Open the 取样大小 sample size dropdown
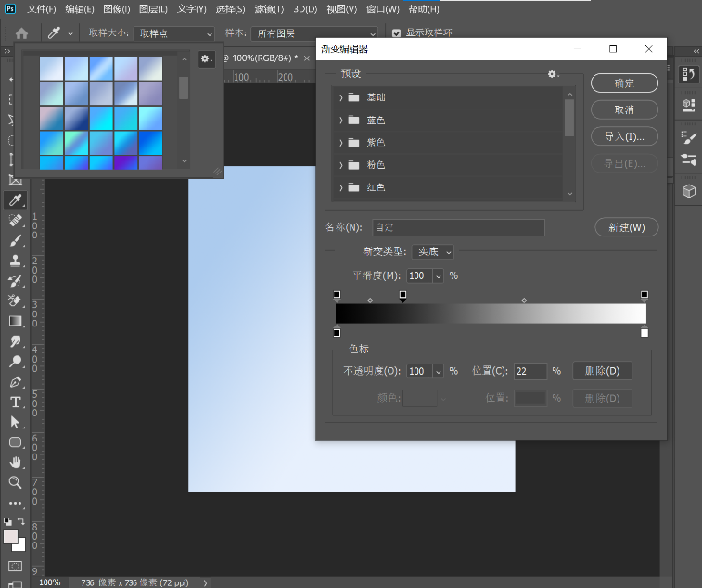This screenshot has height=588, width=702. (x=174, y=33)
